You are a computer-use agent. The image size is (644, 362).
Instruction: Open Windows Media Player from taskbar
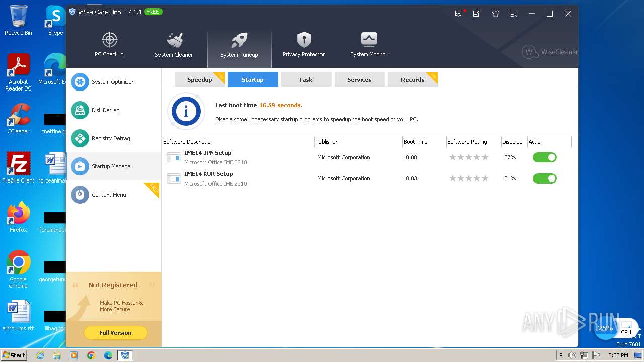point(74,355)
